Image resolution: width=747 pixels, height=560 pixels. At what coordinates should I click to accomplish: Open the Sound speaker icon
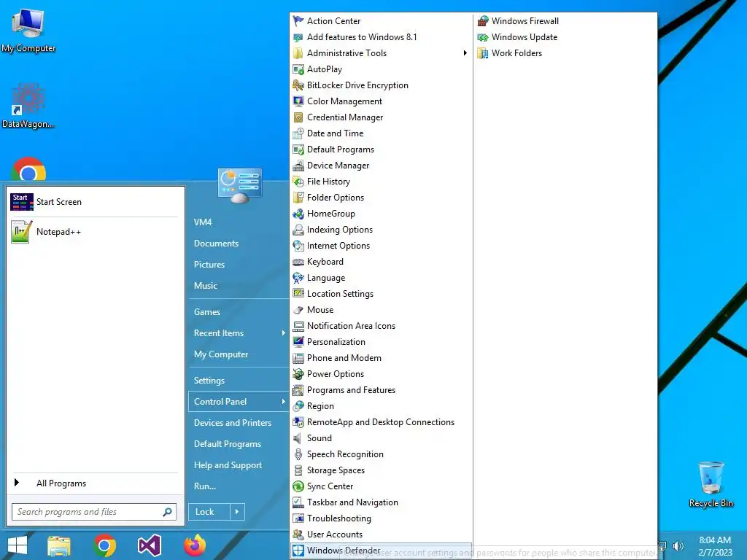[298, 438]
